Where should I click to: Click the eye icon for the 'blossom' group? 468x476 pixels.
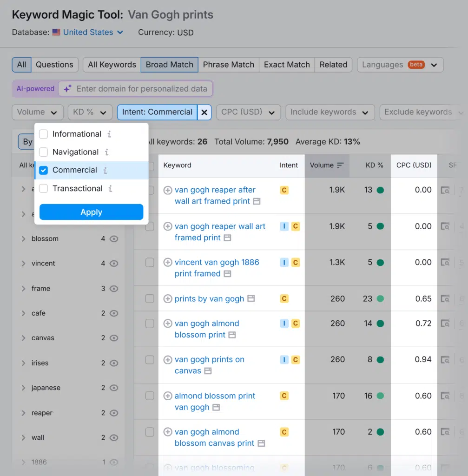click(114, 239)
